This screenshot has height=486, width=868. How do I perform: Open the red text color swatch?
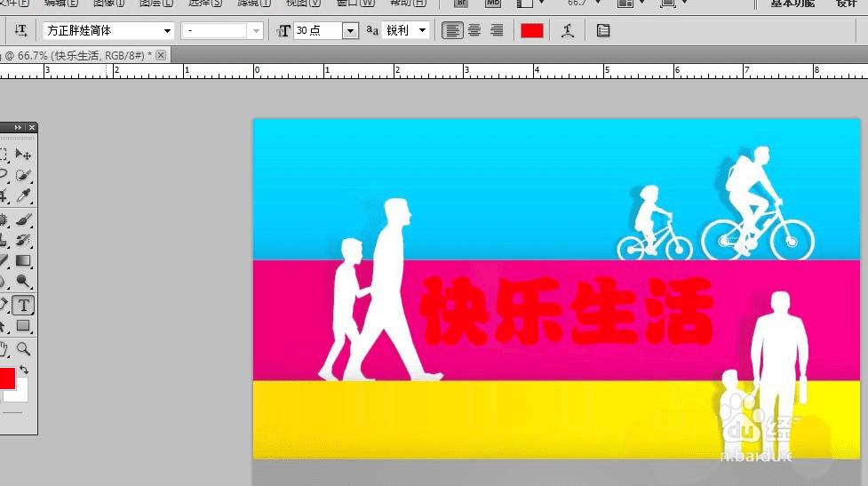tap(532, 30)
